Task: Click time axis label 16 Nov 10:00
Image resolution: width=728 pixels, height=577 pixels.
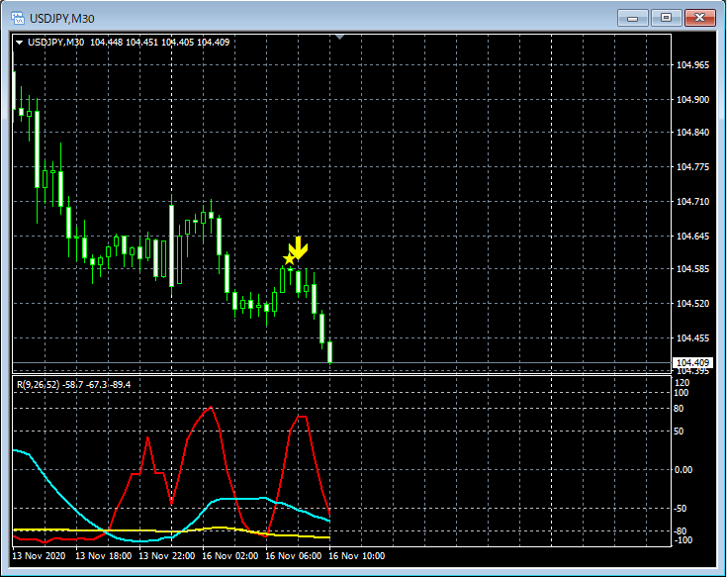Action: tap(356, 556)
